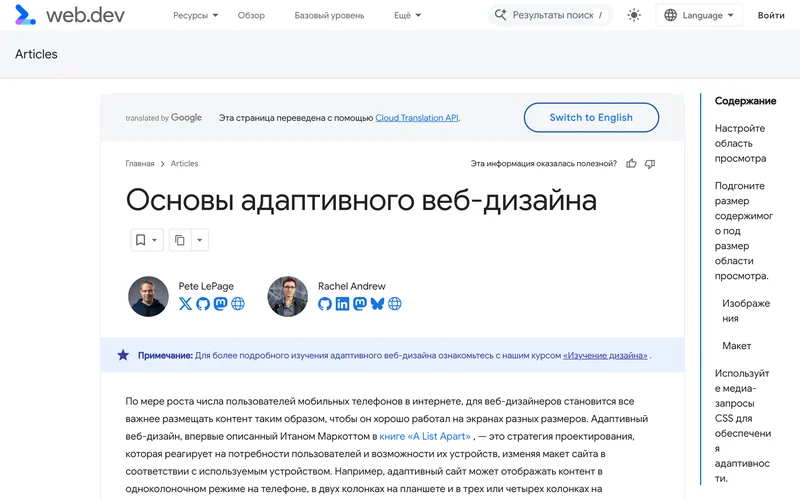
Task: Expand the Ресурсы menu
Action: click(195, 15)
